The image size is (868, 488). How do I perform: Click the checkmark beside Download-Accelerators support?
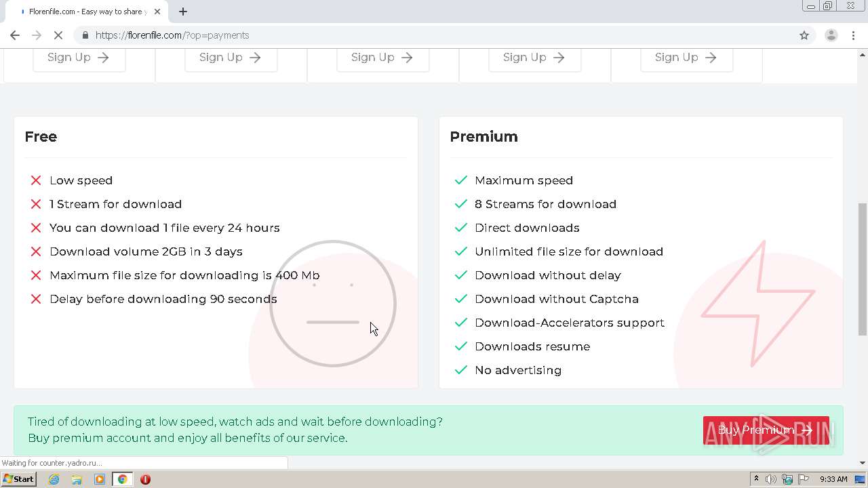(461, 323)
